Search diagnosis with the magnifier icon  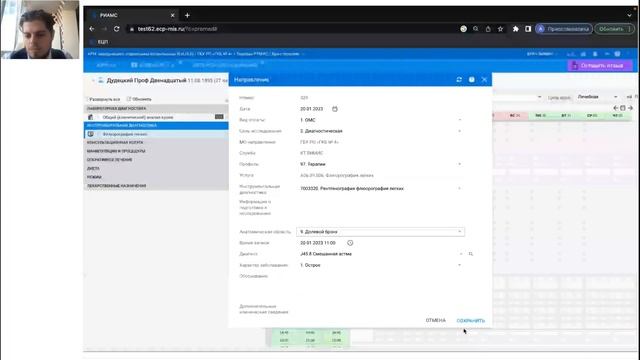point(471,254)
